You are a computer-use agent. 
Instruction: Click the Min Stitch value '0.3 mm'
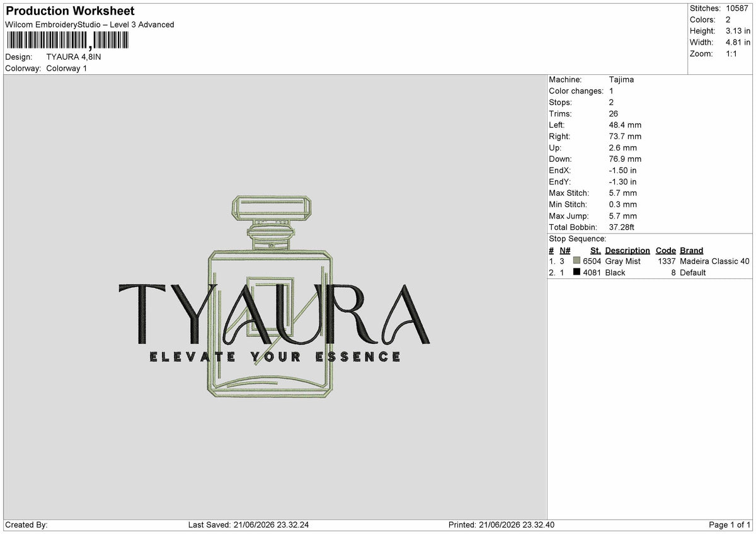pyautogui.click(x=623, y=204)
